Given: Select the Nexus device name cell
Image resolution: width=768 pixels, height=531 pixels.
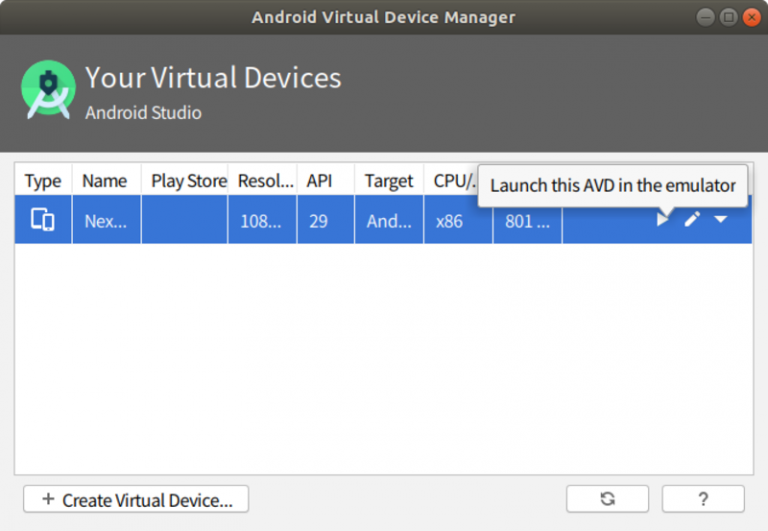Looking at the screenshot, I should (x=105, y=221).
